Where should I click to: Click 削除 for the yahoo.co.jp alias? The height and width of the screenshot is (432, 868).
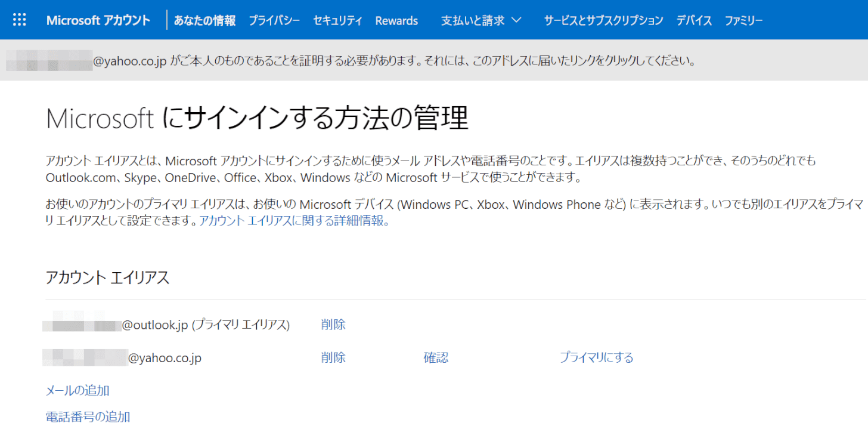tap(333, 357)
